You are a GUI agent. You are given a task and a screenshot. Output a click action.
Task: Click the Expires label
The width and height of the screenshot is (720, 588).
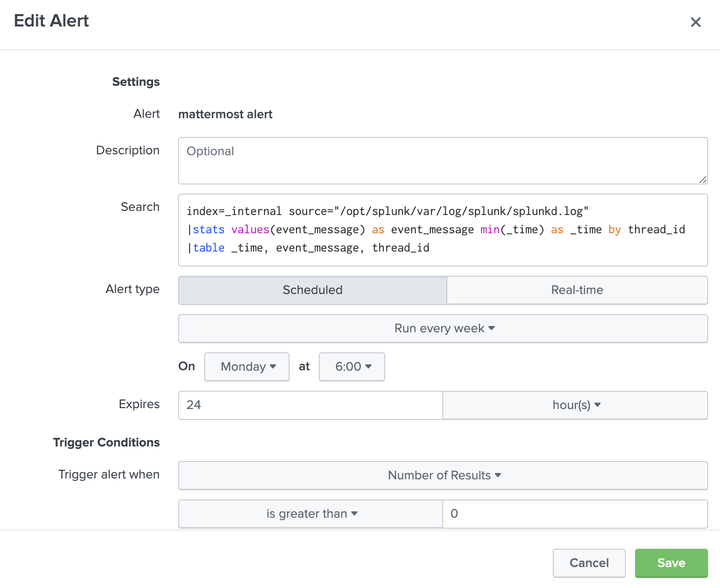139,404
